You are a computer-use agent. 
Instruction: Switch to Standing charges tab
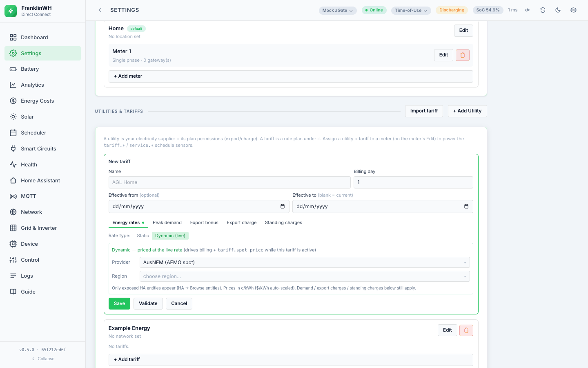point(283,222)
